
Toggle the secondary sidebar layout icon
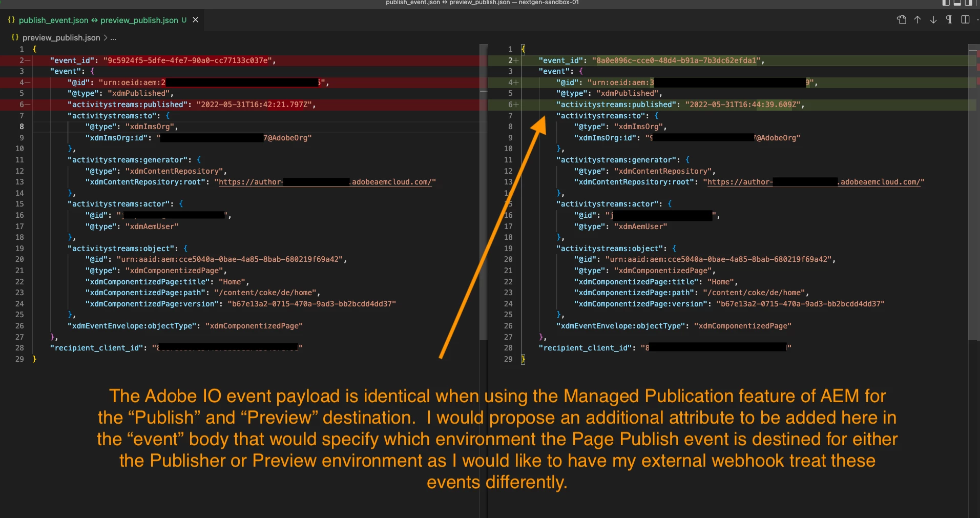click(x=968, y=3)
